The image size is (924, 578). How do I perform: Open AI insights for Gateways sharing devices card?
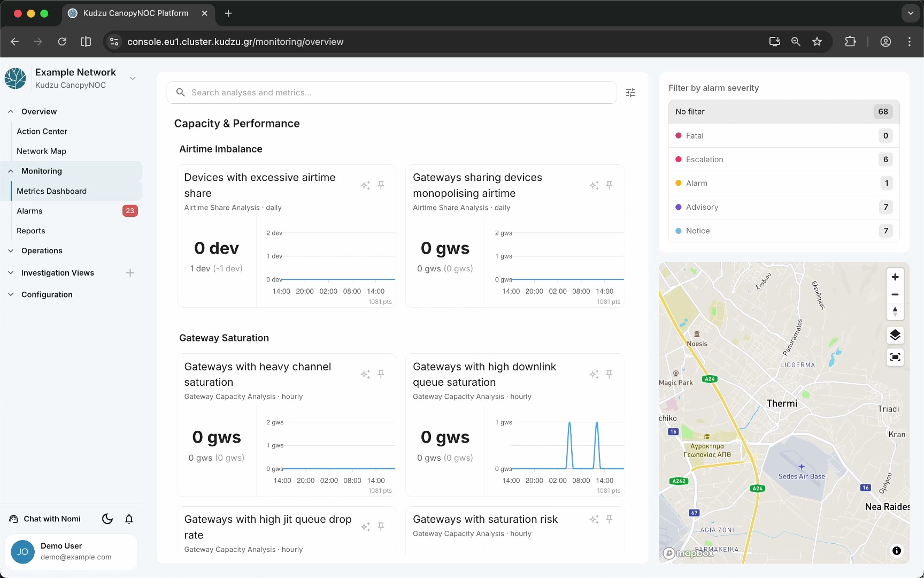tap(594, 185)
